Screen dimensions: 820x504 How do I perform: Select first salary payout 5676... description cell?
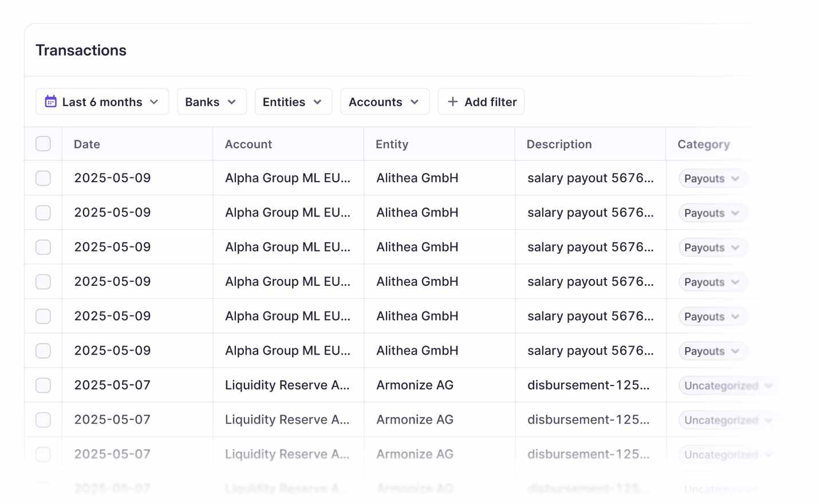(x=590, y=178)
